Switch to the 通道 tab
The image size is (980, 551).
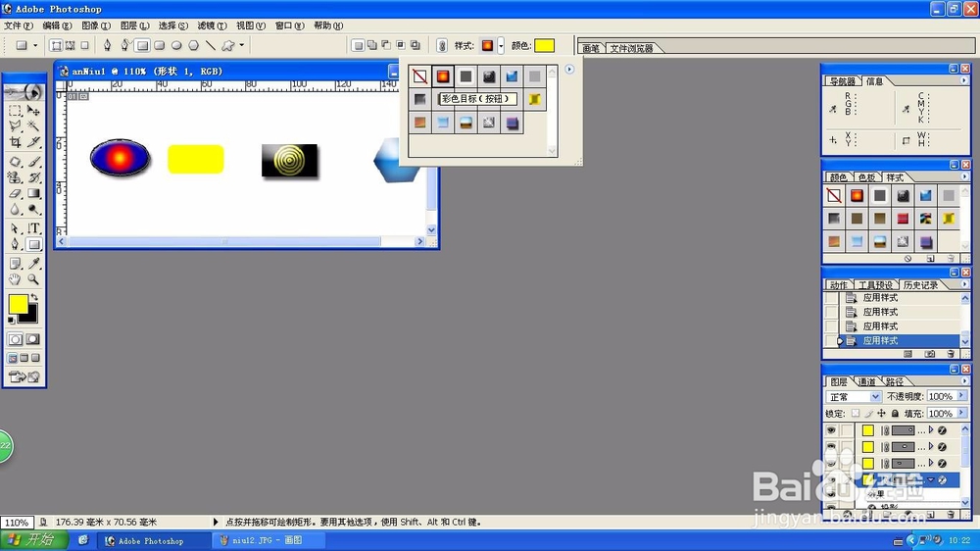[x=866, y=381]
